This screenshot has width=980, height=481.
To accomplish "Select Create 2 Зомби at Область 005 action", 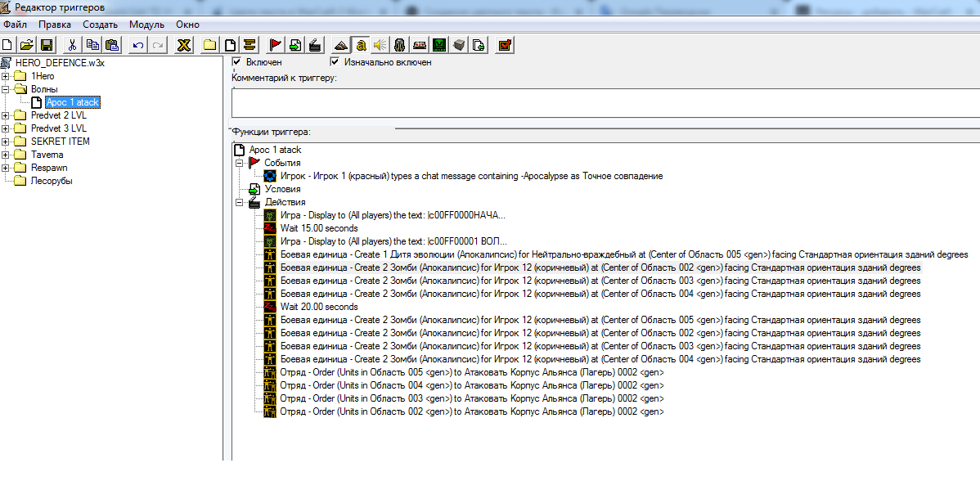I will click(x=600, y=321).
